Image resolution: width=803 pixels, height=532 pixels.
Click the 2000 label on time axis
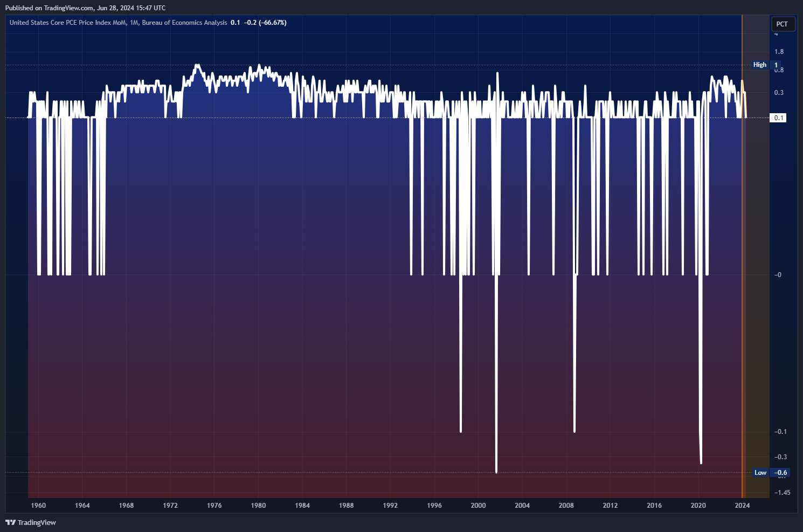pyautogui.click(x=478, y=506)
